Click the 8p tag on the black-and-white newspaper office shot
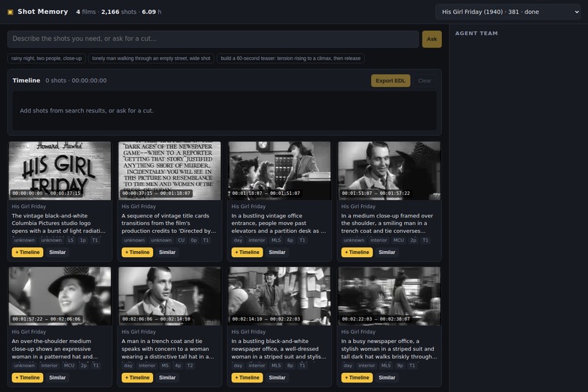This screenshot has height=392, width=588. tap(290, 366)
